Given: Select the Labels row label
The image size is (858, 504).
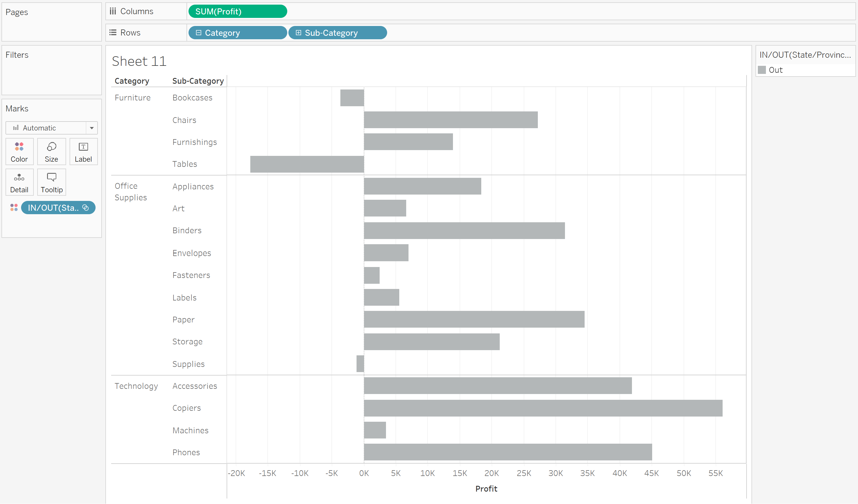Looking at the screenshot, I should click(x=184, y=298).
